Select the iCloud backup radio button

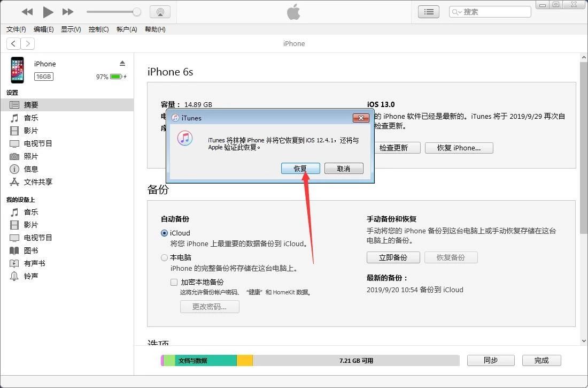point(164,233)
